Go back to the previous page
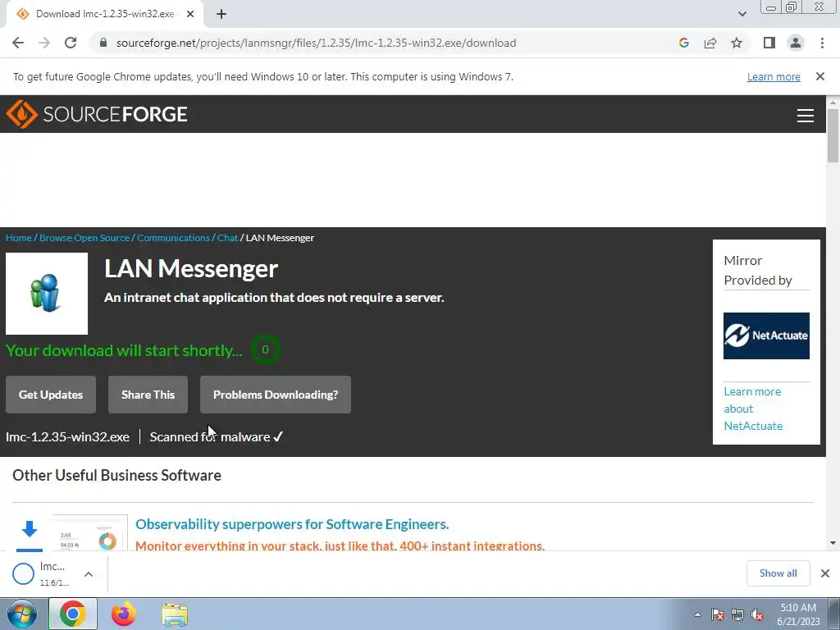The width and height of the screenshot is (840, 630). [x=18, y=43]
